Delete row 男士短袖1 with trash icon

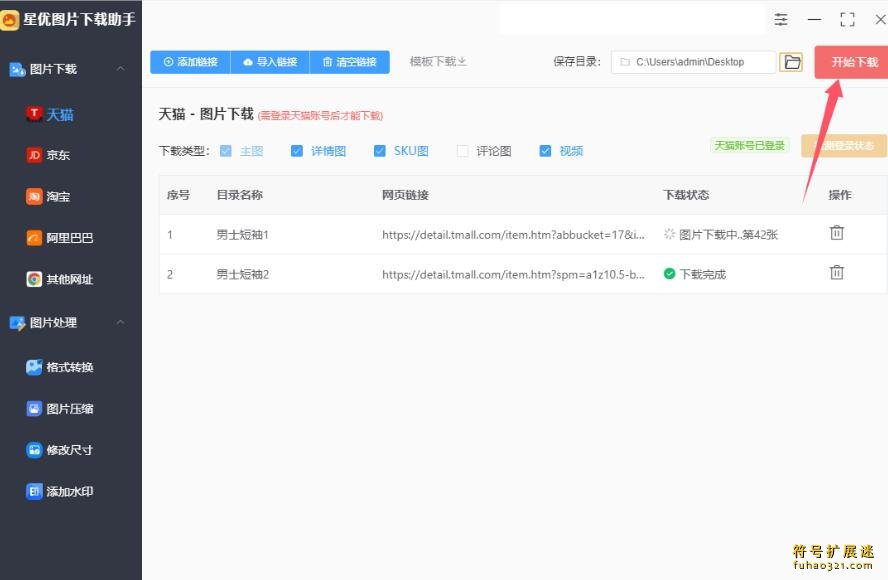836,233
